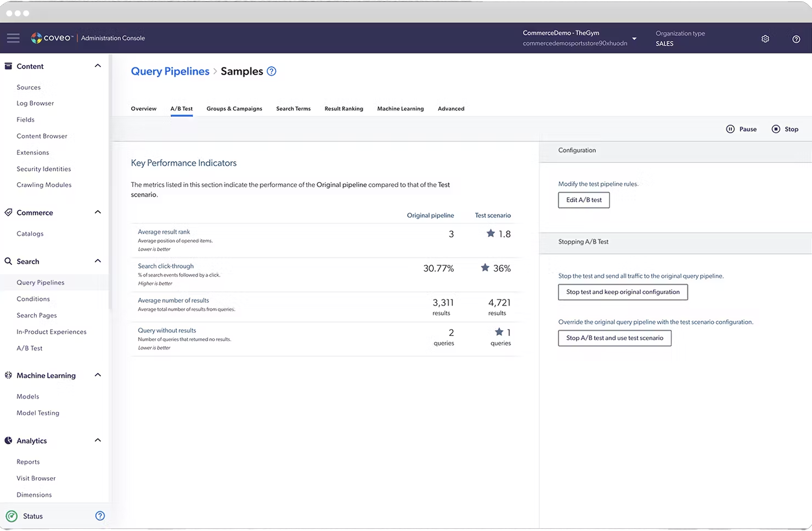Click Average result rank metric
Screen dimensions: 812x531
pos(164,232)
